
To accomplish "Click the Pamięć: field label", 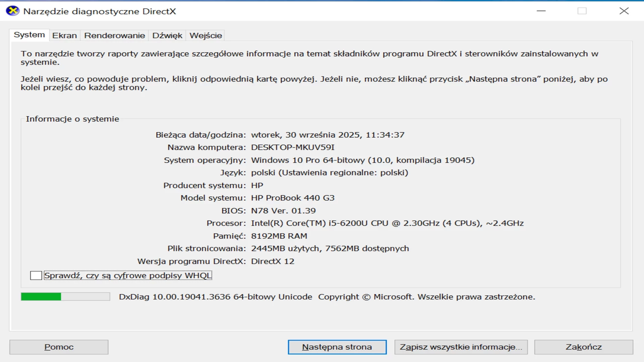I will click(x=229, y=236).
